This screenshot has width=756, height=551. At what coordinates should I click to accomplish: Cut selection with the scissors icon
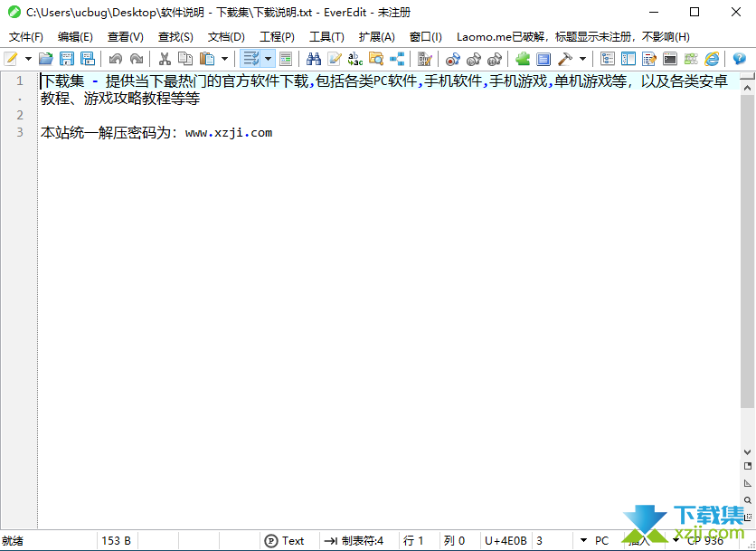coord(165,59)
